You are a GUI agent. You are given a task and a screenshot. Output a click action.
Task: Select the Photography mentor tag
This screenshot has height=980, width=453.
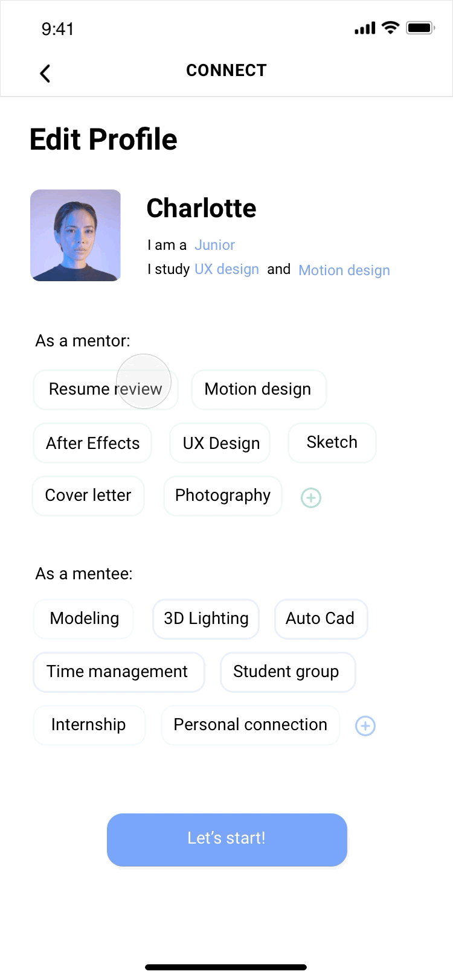(x=223, y=496)
